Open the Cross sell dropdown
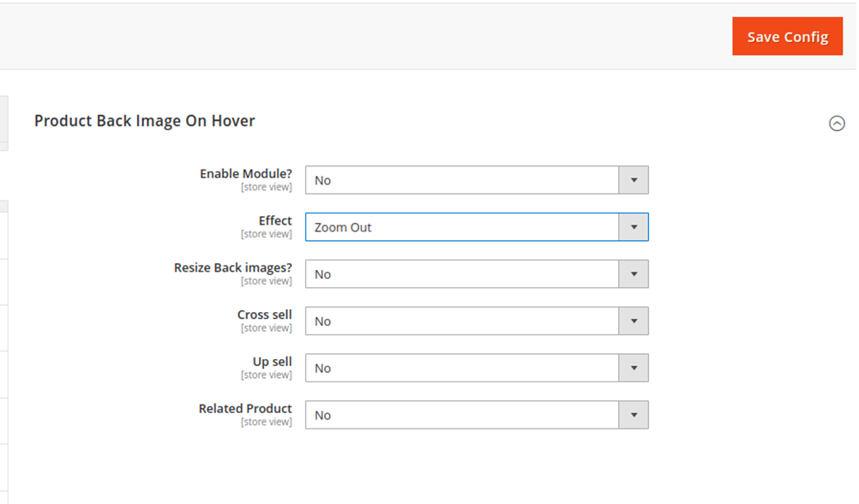859x504 pixels. click(462, 321)
